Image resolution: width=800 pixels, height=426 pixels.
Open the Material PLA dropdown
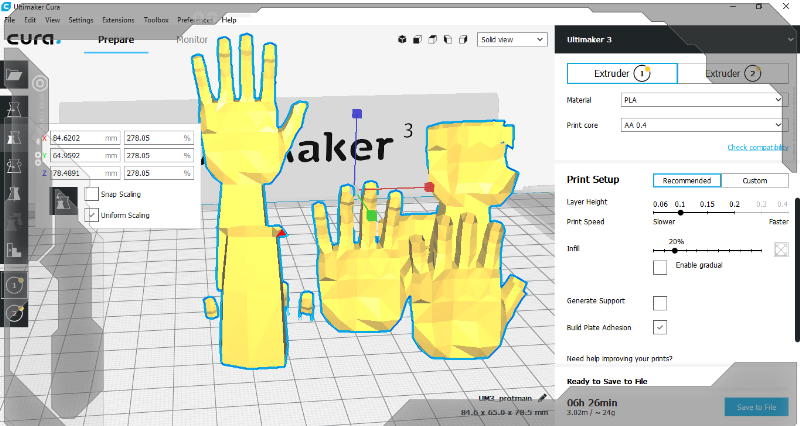(702, 99)
